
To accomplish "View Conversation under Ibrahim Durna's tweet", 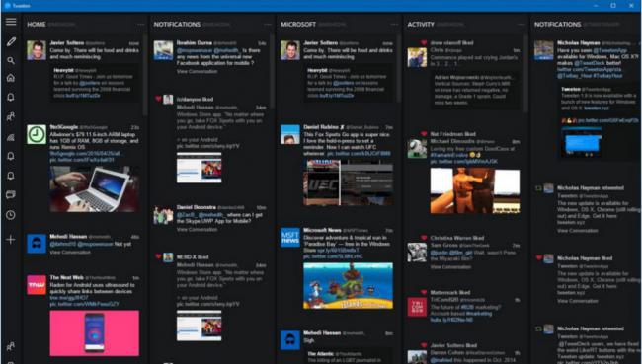I will (197, 72).
